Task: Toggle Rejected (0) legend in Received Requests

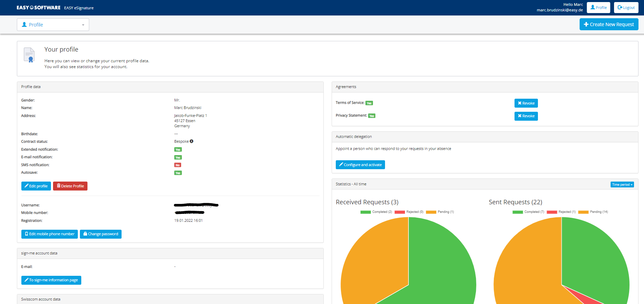Action: [409, 212]
